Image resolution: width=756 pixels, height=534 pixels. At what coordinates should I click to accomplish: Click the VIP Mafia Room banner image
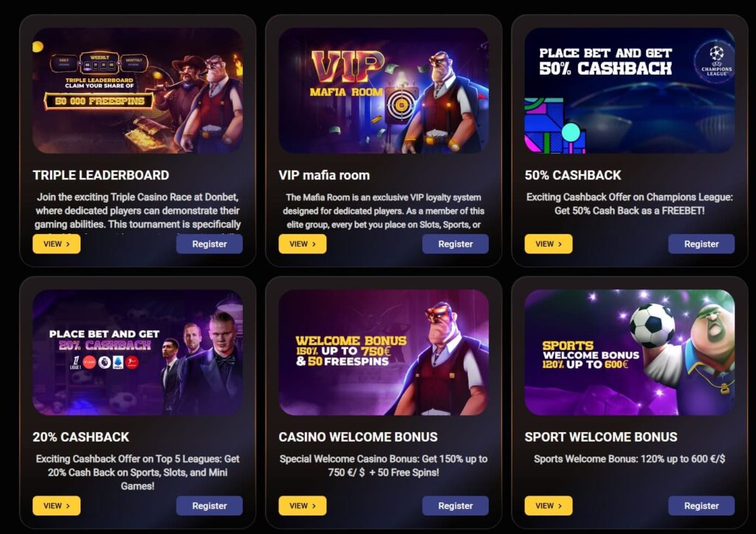(x=383, y=91)
